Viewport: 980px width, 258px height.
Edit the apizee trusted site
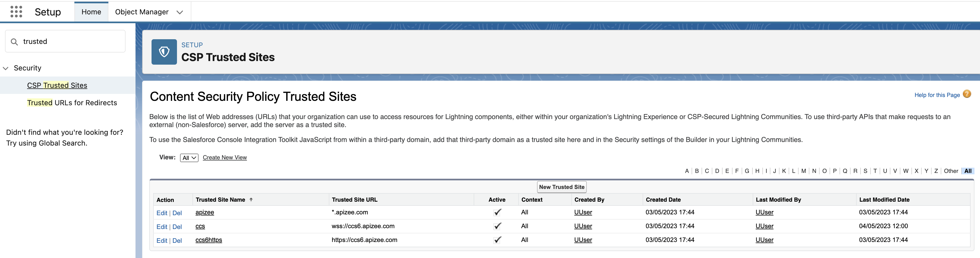(x=162, y=213)
